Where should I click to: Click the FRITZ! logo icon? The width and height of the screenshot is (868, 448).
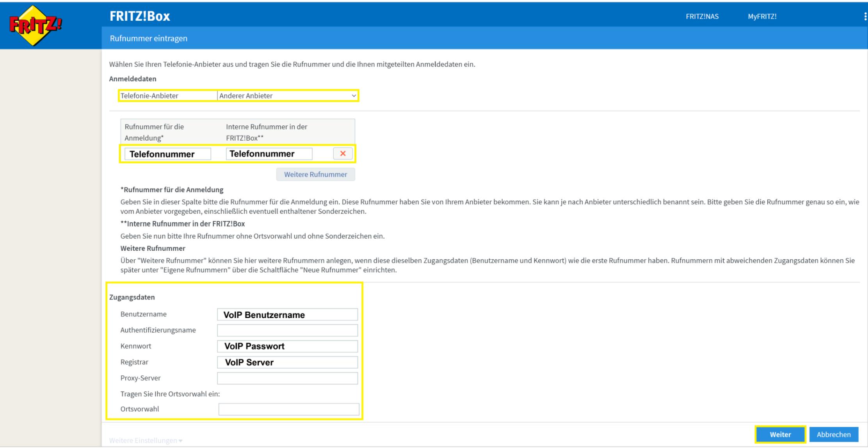click(x=35, y=26)
